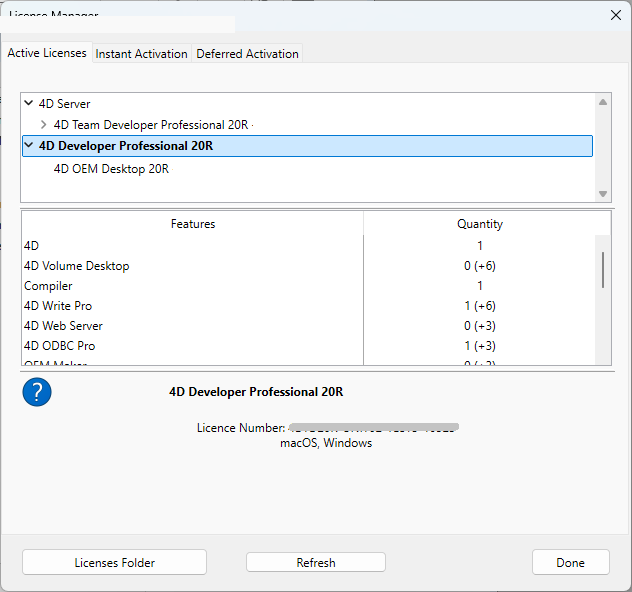The width and height of the screenshot is (632, 592).
Task: Collapse the 4D Server tree node
Action: point(29,103)
